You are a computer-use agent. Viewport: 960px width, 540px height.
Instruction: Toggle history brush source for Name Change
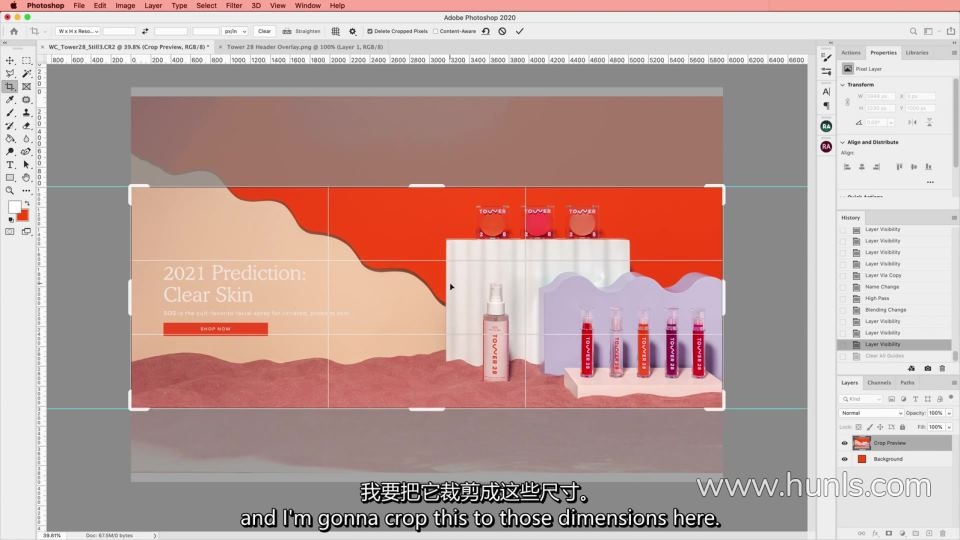[843, 287]
